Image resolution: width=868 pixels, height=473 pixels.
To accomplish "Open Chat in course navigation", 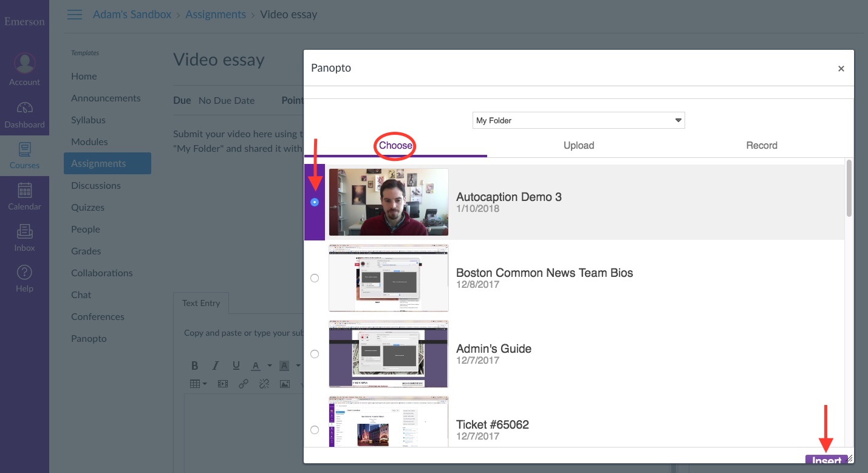I will [81, 294].
